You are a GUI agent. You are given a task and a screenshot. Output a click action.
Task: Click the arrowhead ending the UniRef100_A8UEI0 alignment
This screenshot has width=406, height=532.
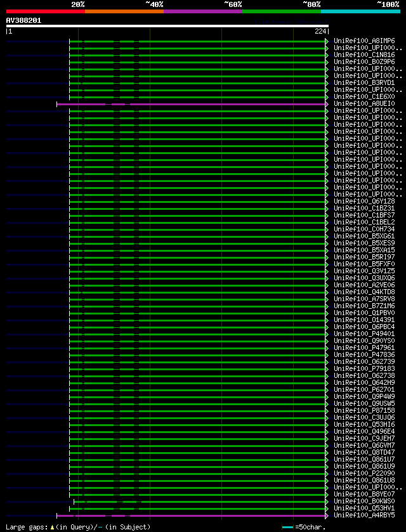pyautogui.click(x=327, y=104)
